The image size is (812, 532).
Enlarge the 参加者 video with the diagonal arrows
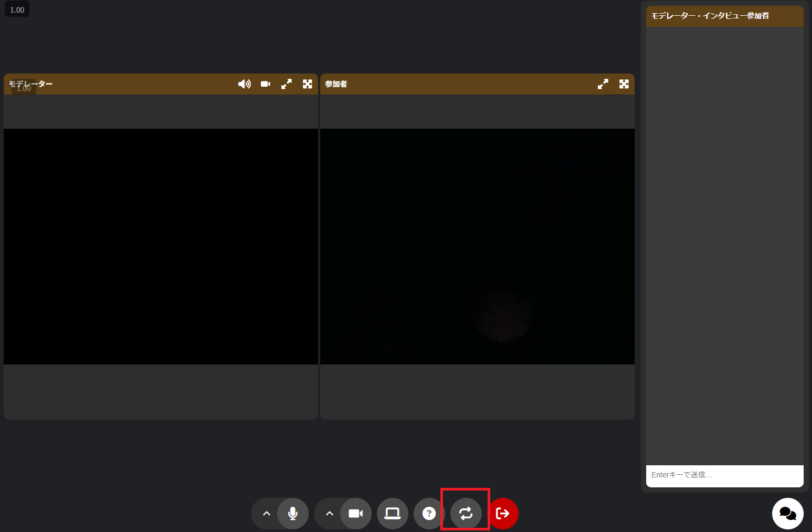[x=603, y=84]
